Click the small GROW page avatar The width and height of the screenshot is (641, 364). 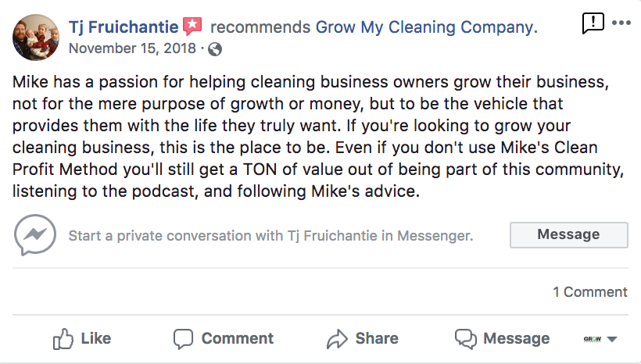point(592,339)
